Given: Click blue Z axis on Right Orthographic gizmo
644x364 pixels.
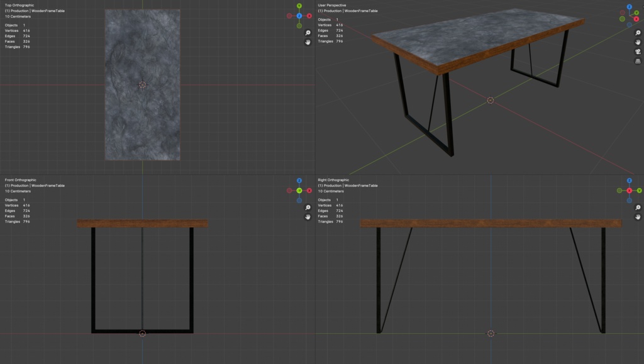Looking at the screenshot, I should tap(629, 180).
